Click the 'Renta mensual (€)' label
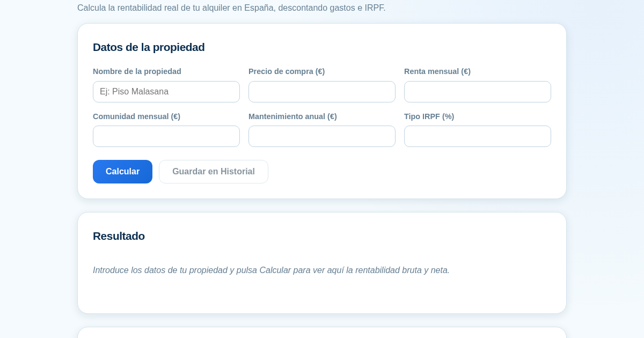Viewport: 644px width, 338px height. click(437, 71)
